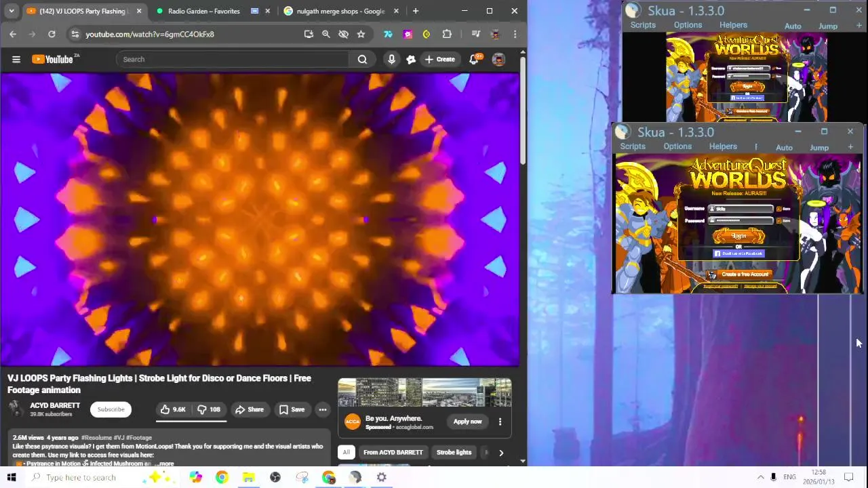Click Continue with Facebook in front Skua window
Image resolution: width=868 pixels, height=488 pixels.
click(x=738, y=253)
